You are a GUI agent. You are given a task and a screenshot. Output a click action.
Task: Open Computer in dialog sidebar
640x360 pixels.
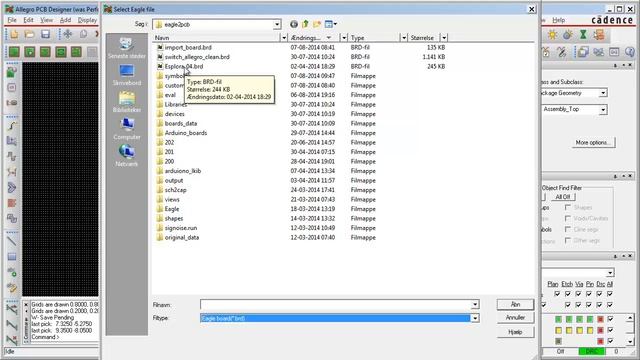pos(127,129)
